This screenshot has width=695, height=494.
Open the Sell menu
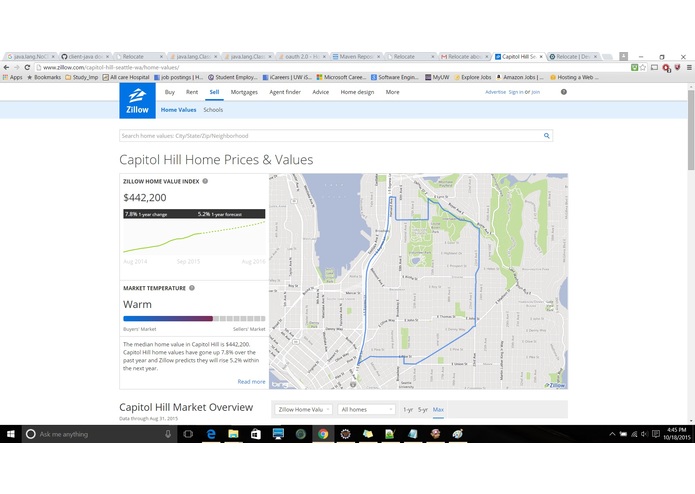click(215, 92)
